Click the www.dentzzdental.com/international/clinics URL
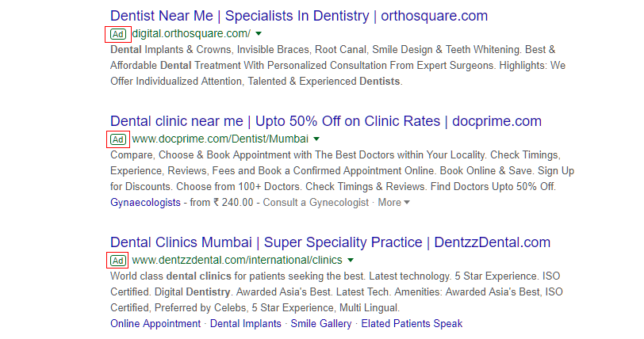This screenshot has height=339, width=644. point(236,261)
